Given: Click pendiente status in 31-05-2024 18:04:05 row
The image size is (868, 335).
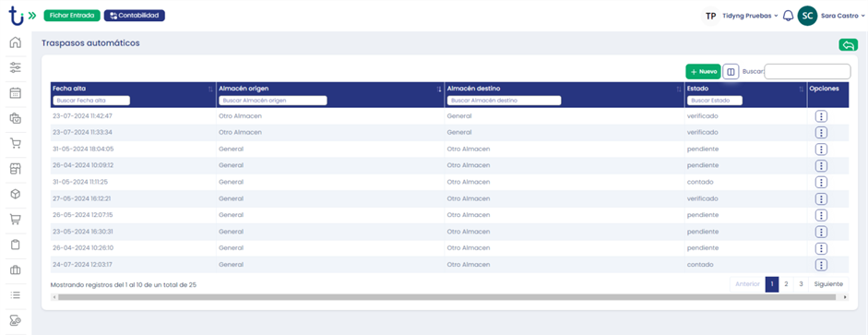Looking at the screenshot, I should (703, 150).
